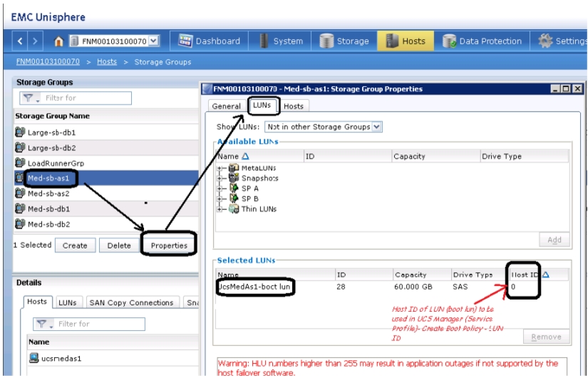Click the Snapshots icon
The height and width of the screenshot is (378, 588).
(x=234, y=178)
